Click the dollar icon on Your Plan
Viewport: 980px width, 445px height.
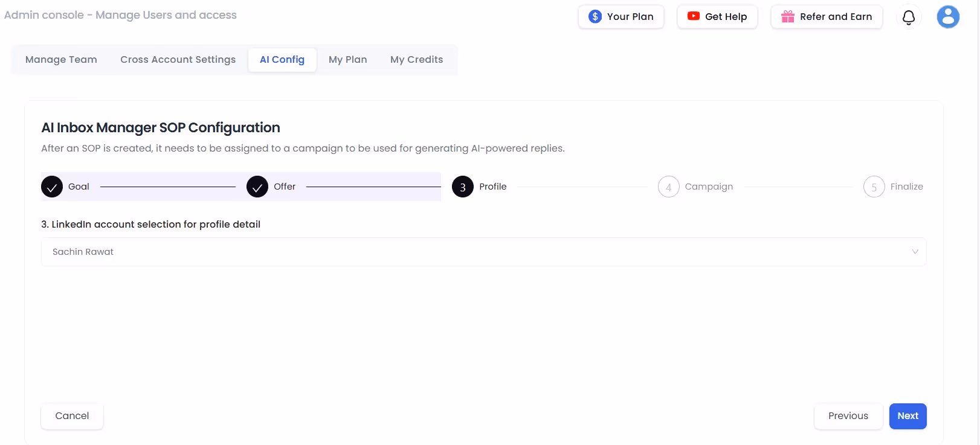(x=595, y=17)
